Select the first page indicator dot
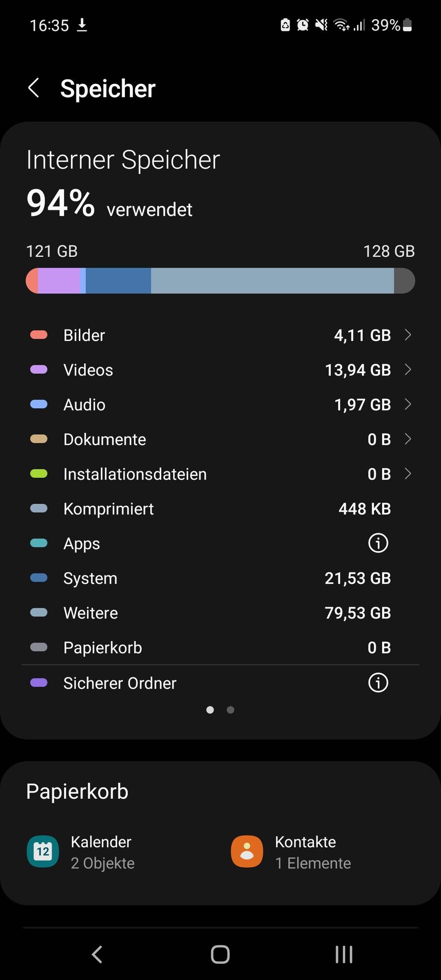Image resolution: width=441 pixels, height=980 pixels. [x=210, y=710]
